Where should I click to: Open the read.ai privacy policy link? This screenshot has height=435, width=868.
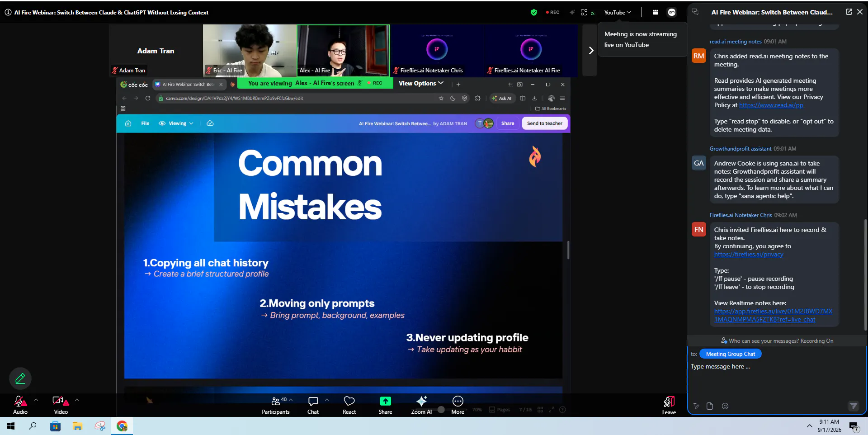(x=771, y=105)
